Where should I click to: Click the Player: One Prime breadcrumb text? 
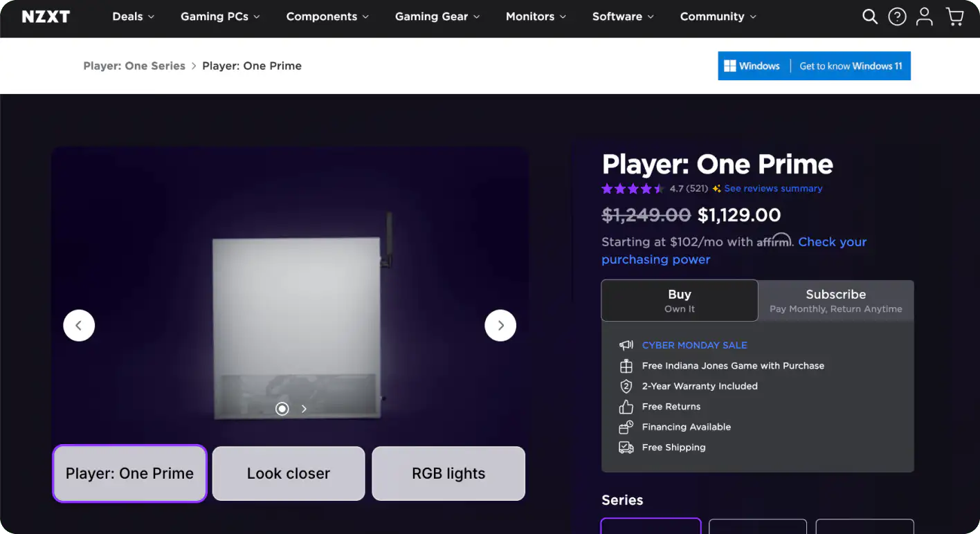point(252,66)
